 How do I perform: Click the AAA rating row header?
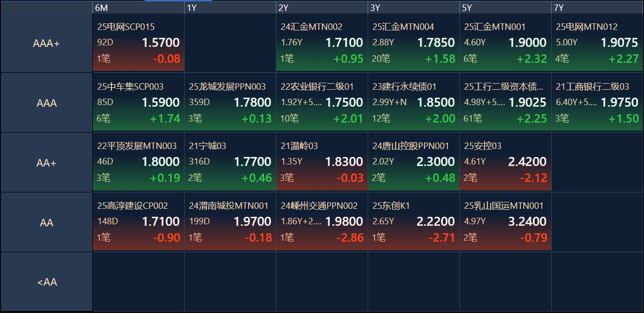pos(46,103)
